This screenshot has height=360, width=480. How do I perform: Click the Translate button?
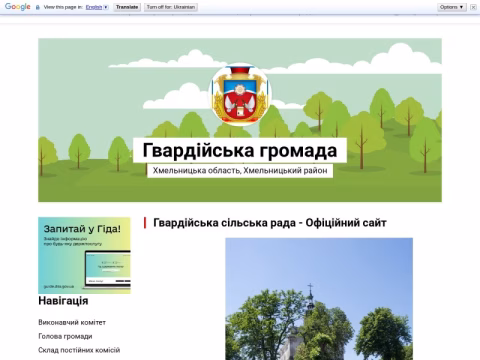(127, 7)
